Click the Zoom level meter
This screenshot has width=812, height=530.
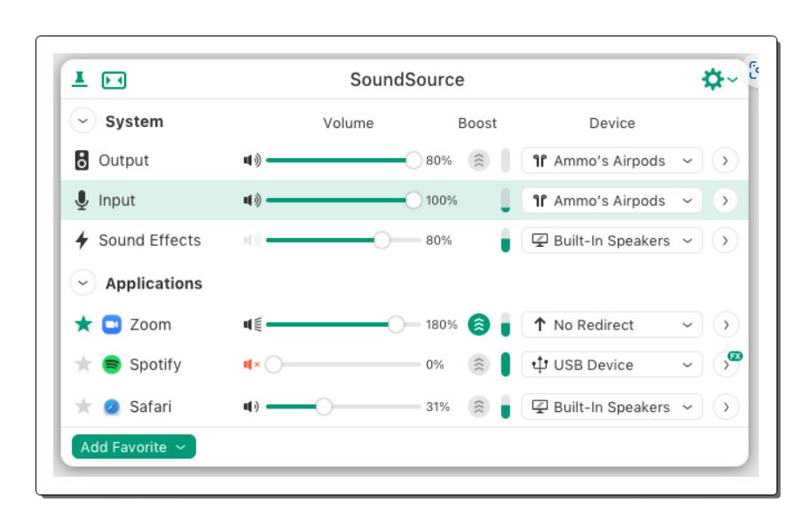pyautogui.click(x=506, y=325)
